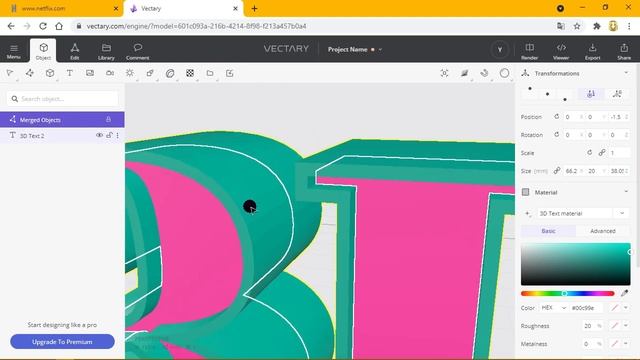The width and height of the screenshot is (640, 360).
Task: Share the project
Action: [624, 51]
